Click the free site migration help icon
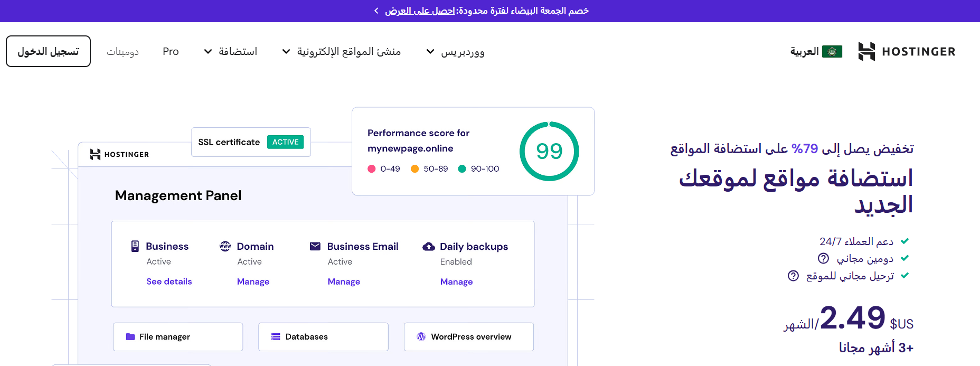Image resolution: width=980 pixels, height=366 pixels. coord(793,276)
